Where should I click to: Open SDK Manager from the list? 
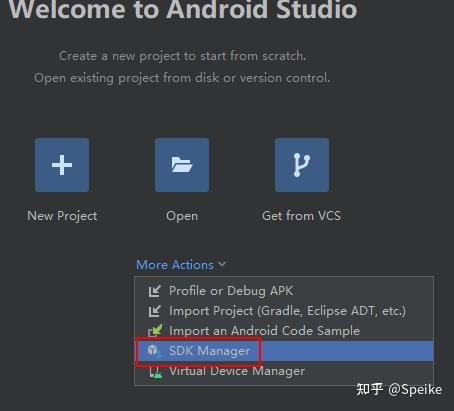(x=284, y=351)
